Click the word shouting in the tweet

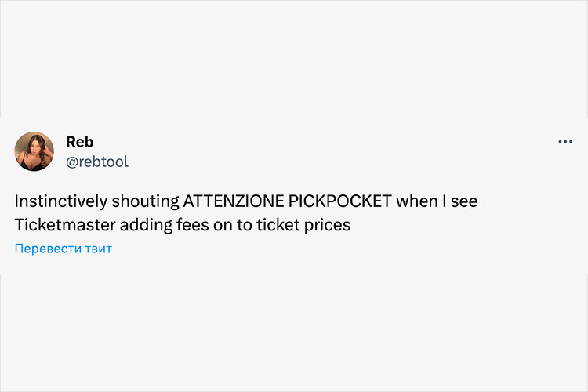(x=145, y=201)
